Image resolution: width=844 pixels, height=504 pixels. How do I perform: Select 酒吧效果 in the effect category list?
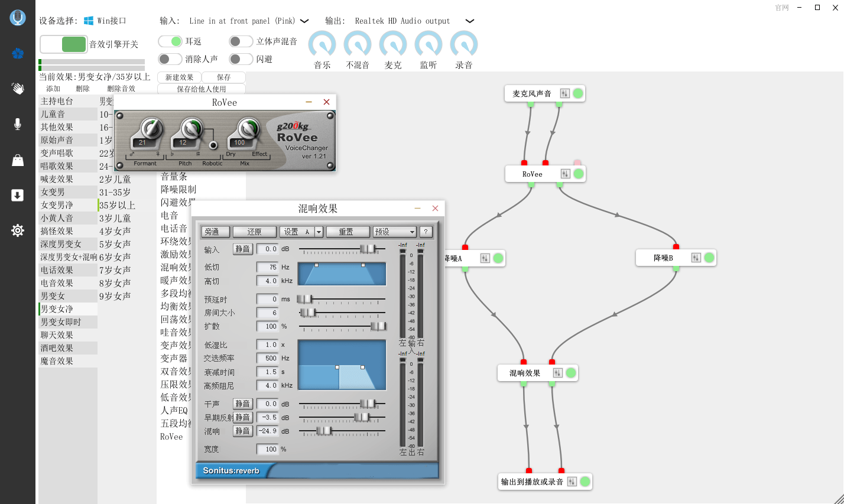click(x=57, y=348)
